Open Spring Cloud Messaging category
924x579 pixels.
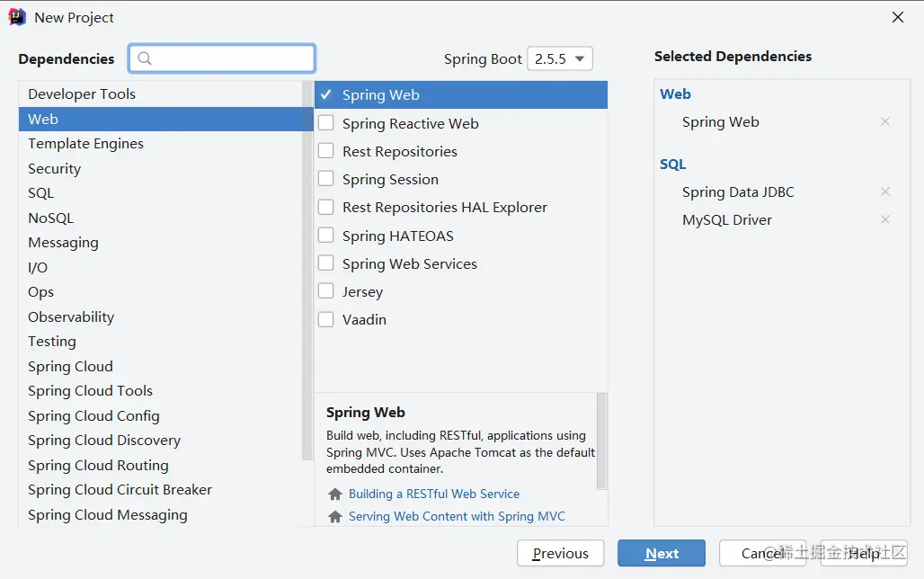[160, 515]
